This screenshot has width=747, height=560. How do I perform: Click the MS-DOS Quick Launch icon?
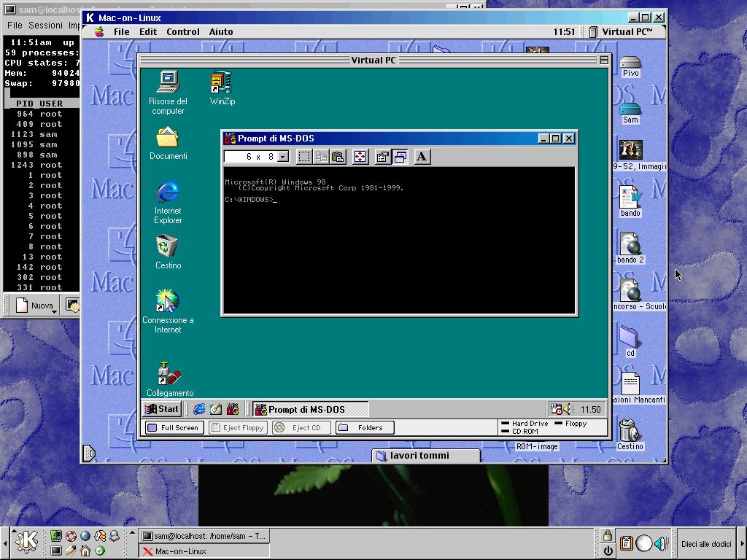click(233, 409)
